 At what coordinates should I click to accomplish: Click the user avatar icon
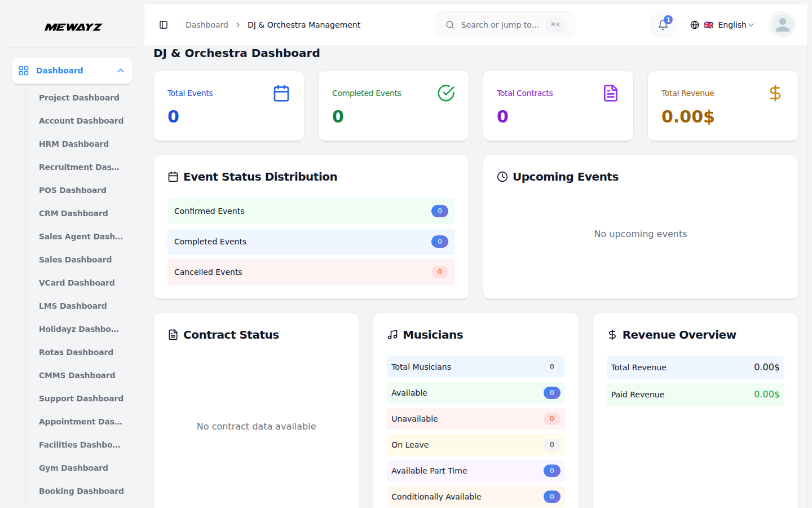(x=782, y=25)
